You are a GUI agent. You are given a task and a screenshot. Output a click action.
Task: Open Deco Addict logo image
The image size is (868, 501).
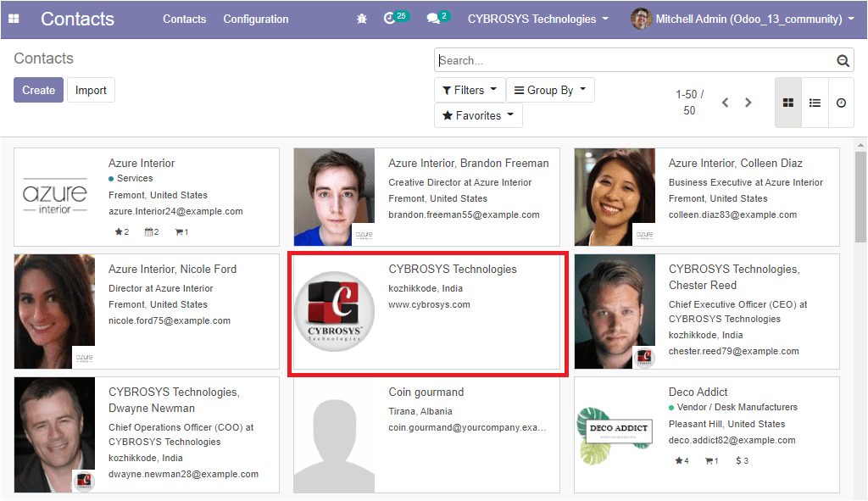[x=615, y=435]
